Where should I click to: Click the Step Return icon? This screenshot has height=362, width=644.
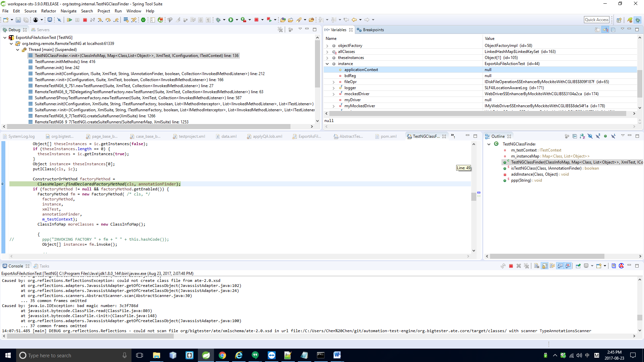click(x=116, y=20)
